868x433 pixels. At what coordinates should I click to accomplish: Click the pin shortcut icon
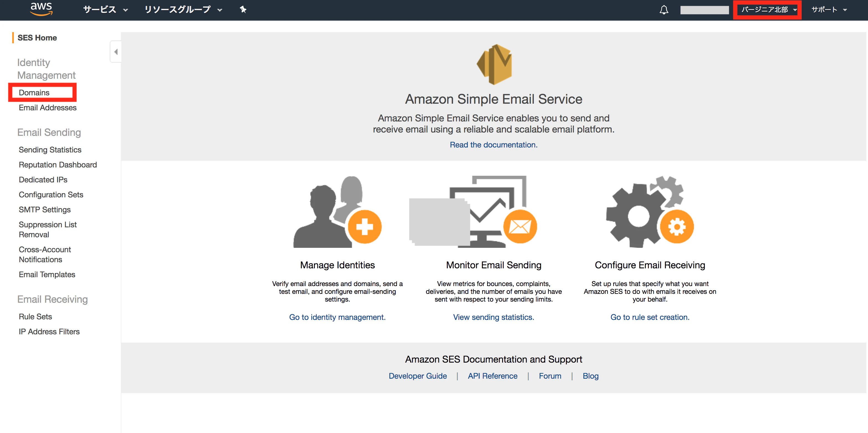[x=243, y=9]
